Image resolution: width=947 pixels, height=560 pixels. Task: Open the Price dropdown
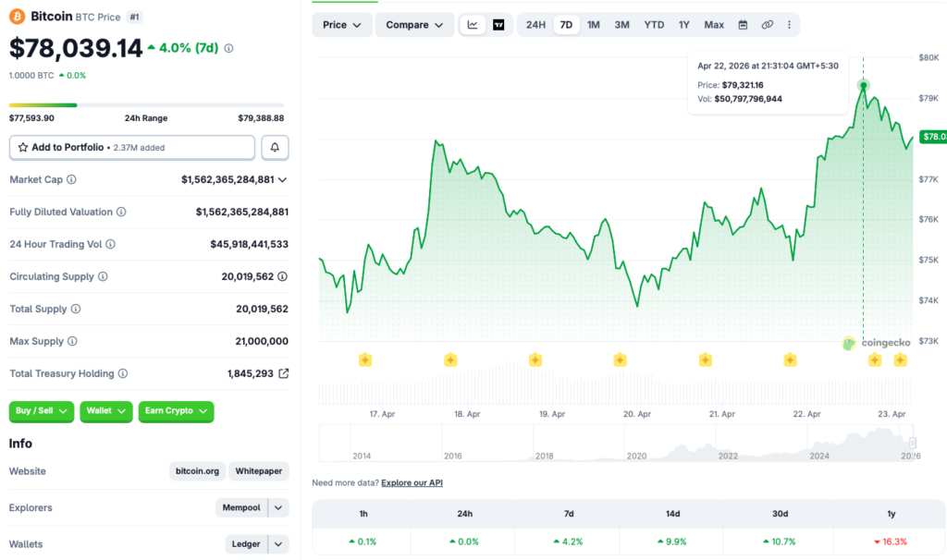[341, 25]
